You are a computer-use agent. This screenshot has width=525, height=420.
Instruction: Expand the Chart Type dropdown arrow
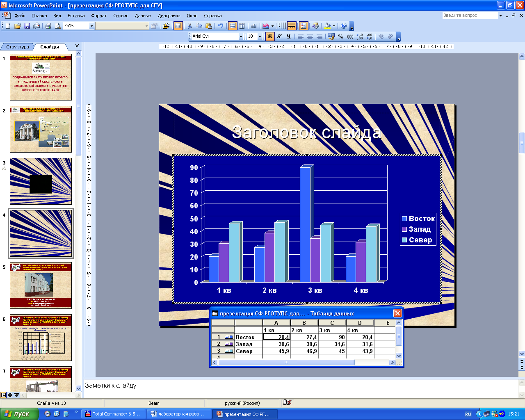(x=272, y=26)
